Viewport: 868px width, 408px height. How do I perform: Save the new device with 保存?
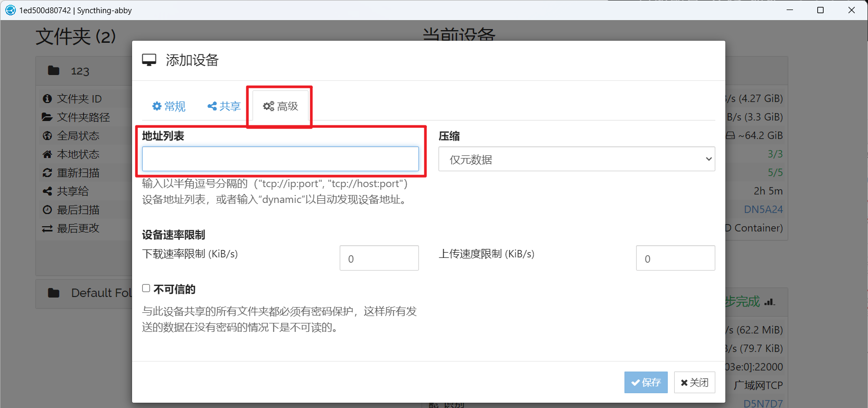pyautogui.click(x=646, y=382)
